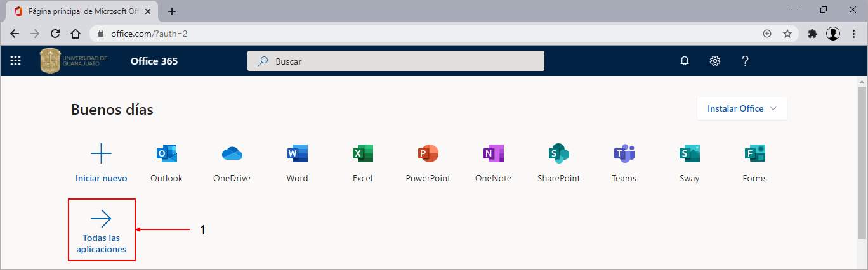
Task: Open Outlook app icon
Action: (166, 153)
